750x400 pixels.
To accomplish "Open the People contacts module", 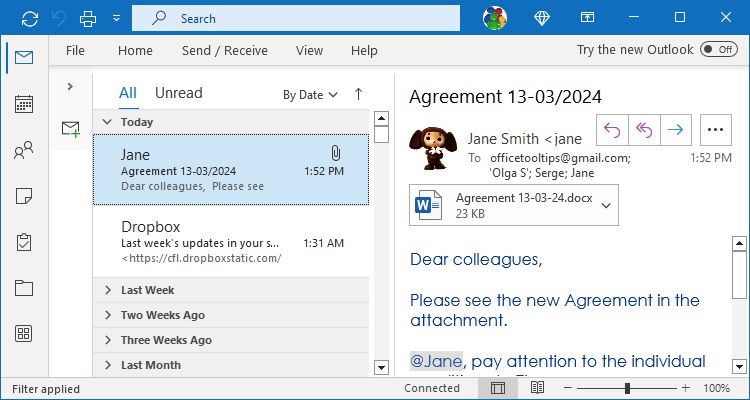I will pyautogui.click(x=24, y=150).
